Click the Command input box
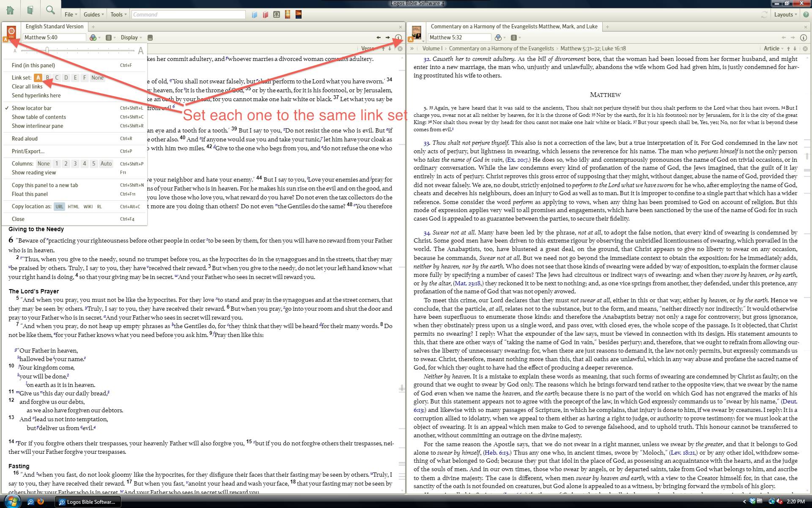 tap(189, 14)
